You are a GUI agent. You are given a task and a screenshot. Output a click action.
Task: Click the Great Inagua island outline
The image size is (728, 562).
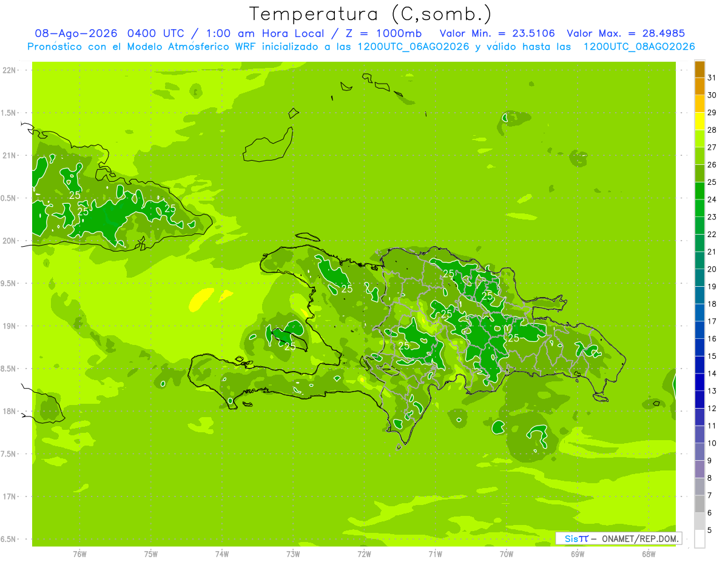[267, 146]
